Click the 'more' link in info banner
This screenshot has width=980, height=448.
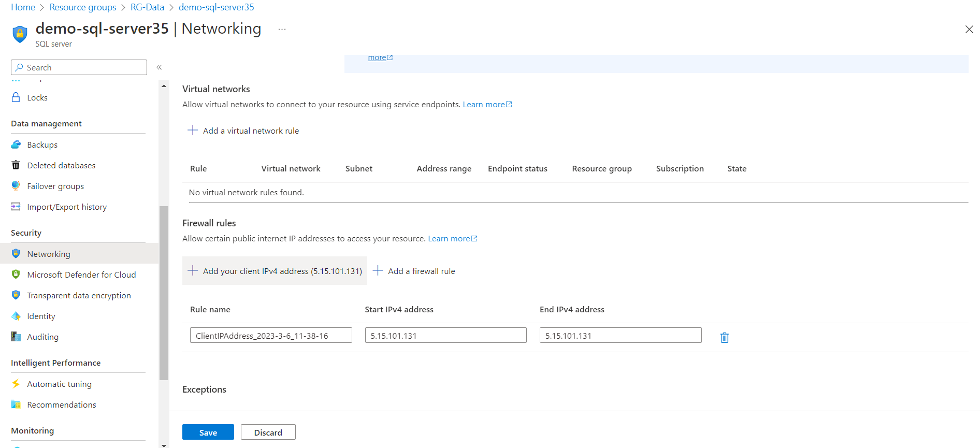pyautogui.click(x=380, y=57)
